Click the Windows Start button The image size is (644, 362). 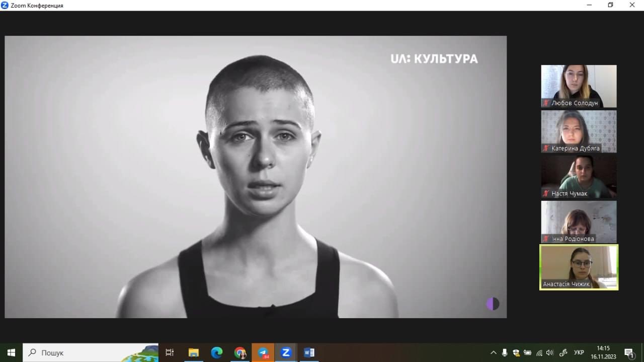[x=11, y=352]
